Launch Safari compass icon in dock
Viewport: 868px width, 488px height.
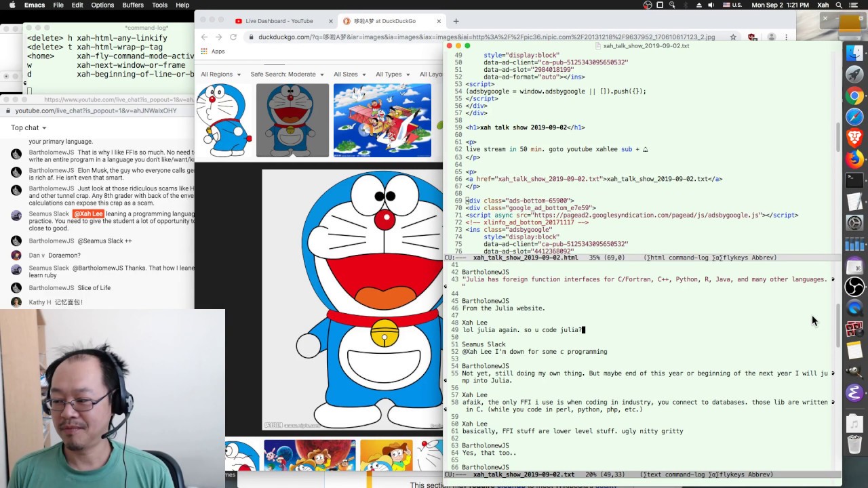click(854, 117)
